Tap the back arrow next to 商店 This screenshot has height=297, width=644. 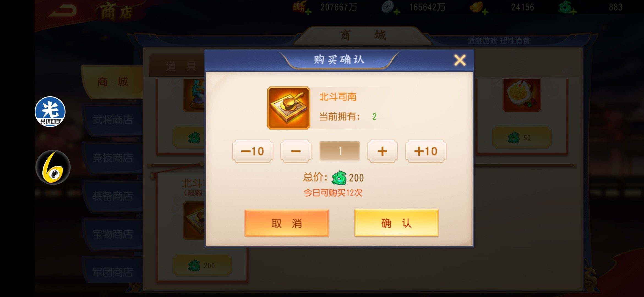click(x=63, y=11)
